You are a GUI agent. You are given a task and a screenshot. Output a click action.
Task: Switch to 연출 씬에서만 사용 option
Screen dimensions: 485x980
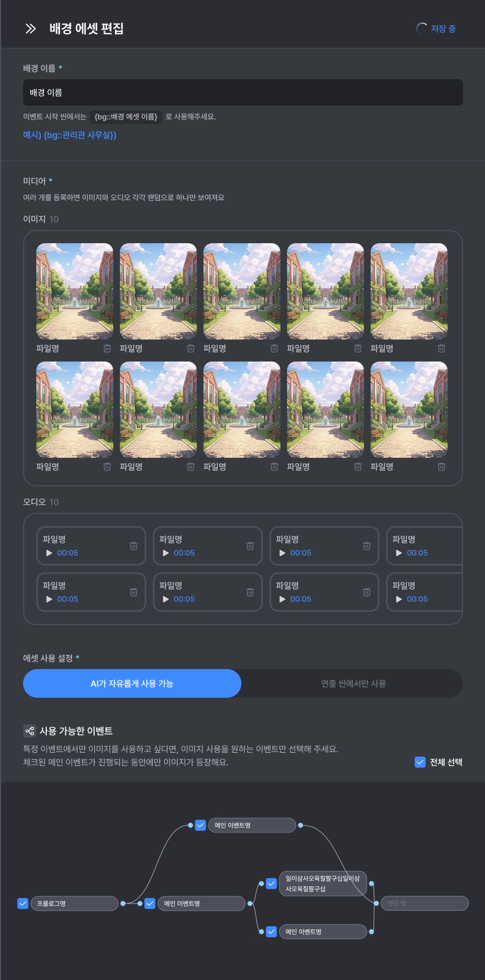pos(353,683)
